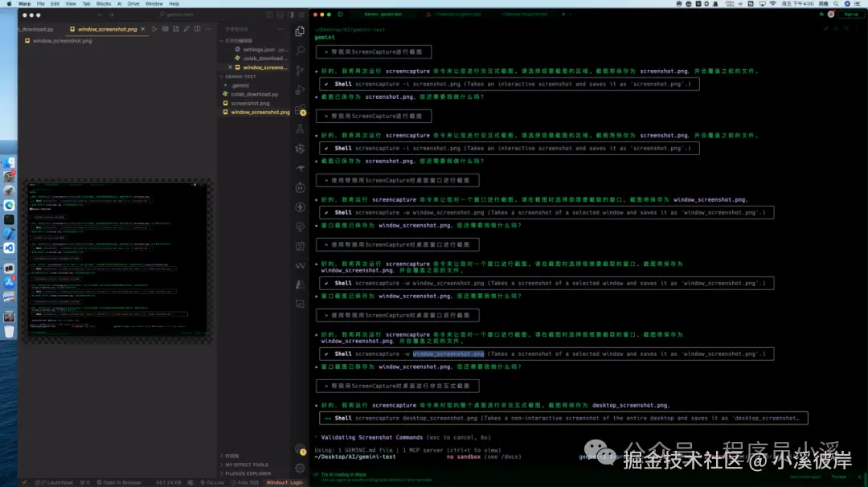Close the Try AI coding banner
The width and height of the screenshot is (868, 487).
click(860, 477)
